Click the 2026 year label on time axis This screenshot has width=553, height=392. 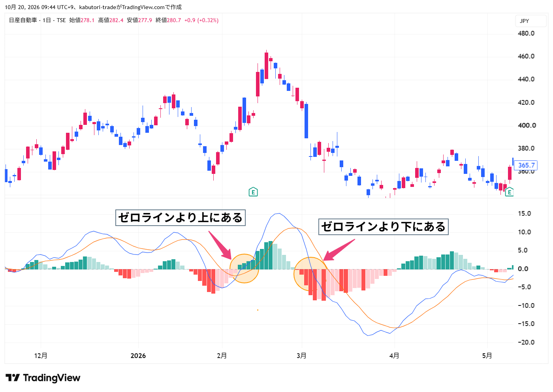(x=138, y=356)
